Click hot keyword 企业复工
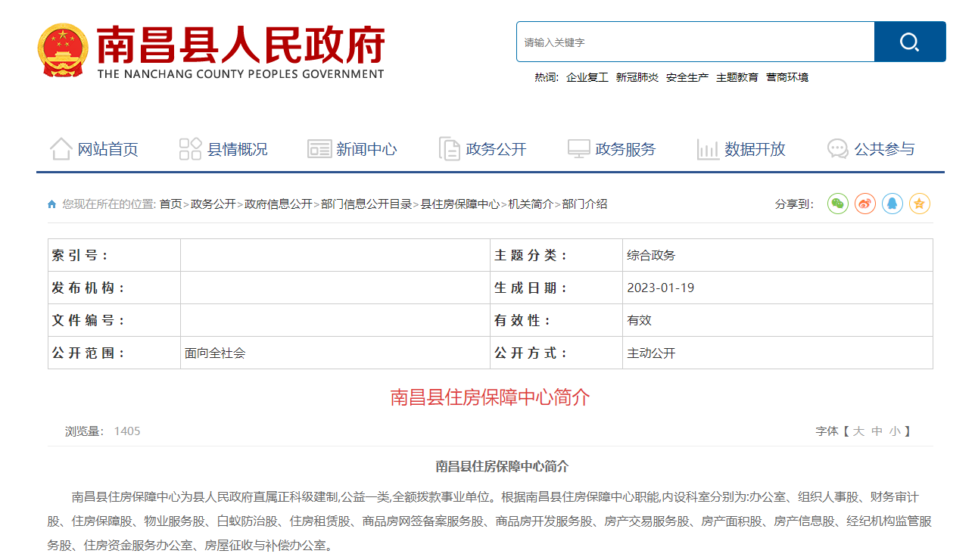The width and height of the screenshot is (975, 560). coord(587,77)
